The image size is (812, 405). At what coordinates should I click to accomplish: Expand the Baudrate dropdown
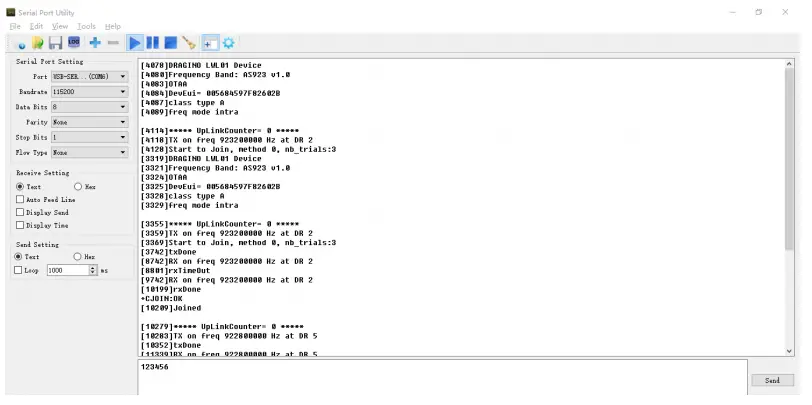(x=89, y=92)
